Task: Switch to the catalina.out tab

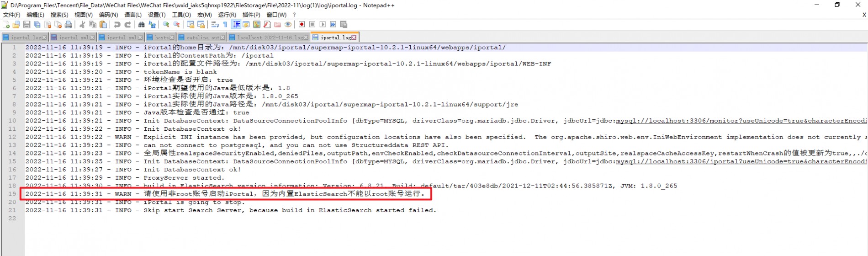Action: point(202,37)
